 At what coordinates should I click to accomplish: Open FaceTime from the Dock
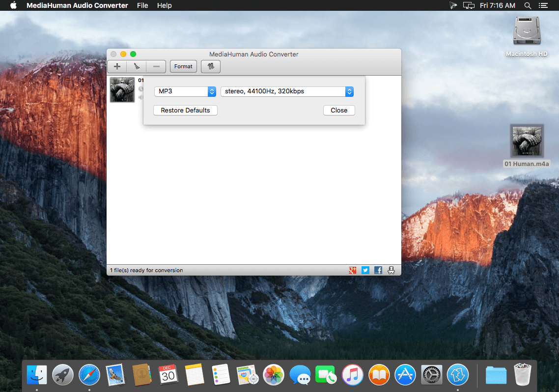tap(326, 375)
